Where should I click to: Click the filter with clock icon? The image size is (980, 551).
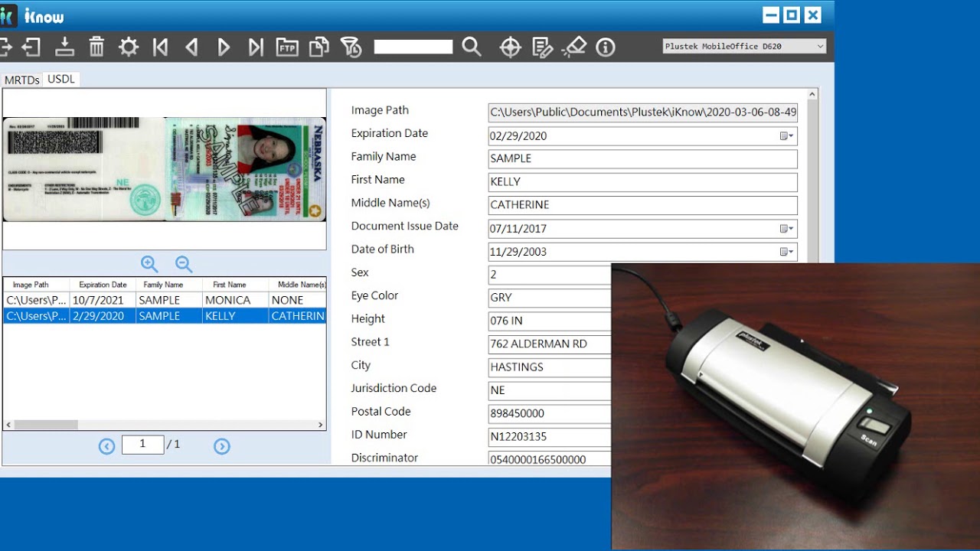pyautogui.click(x=351, y=47)
